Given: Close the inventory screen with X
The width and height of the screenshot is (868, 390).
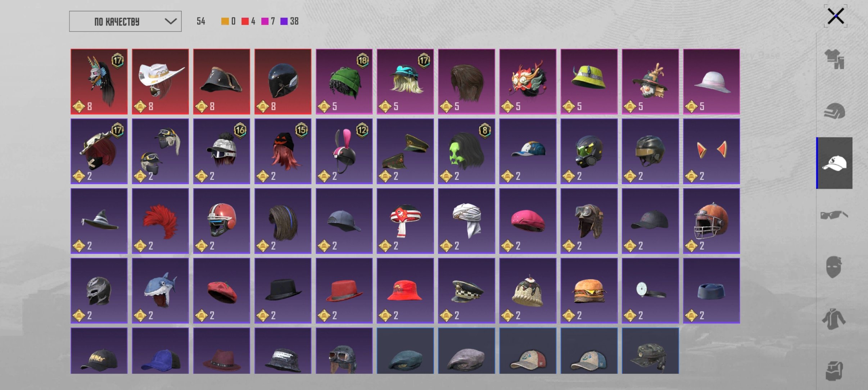Looking at the screenshot, I should [x=836, y=16].
